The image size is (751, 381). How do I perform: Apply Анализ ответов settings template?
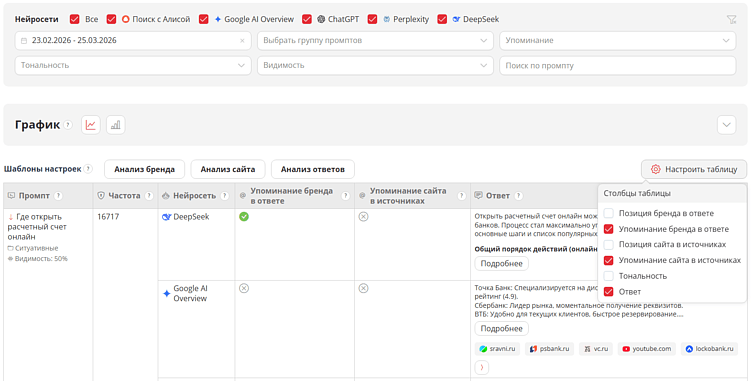click(x=313, y=169)
